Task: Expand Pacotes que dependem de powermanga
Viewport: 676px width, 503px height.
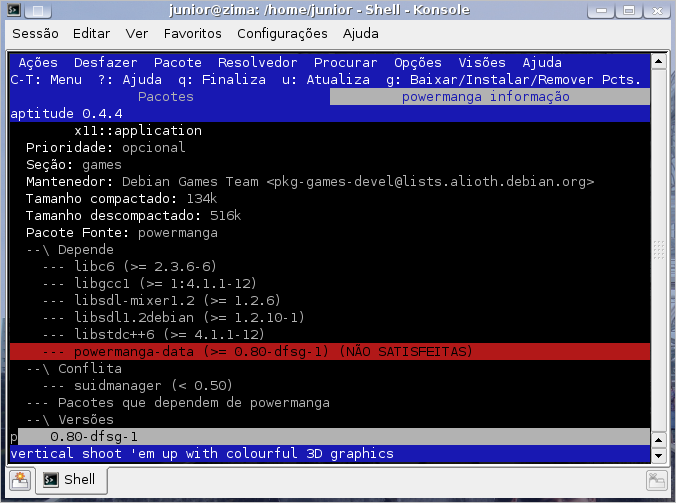Action: tap(38, 402)
